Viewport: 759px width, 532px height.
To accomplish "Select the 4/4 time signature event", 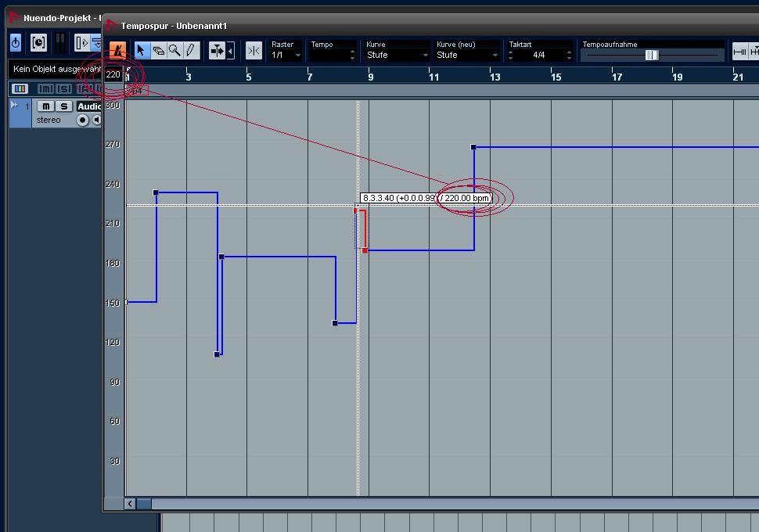I will (x=138, y=91).
